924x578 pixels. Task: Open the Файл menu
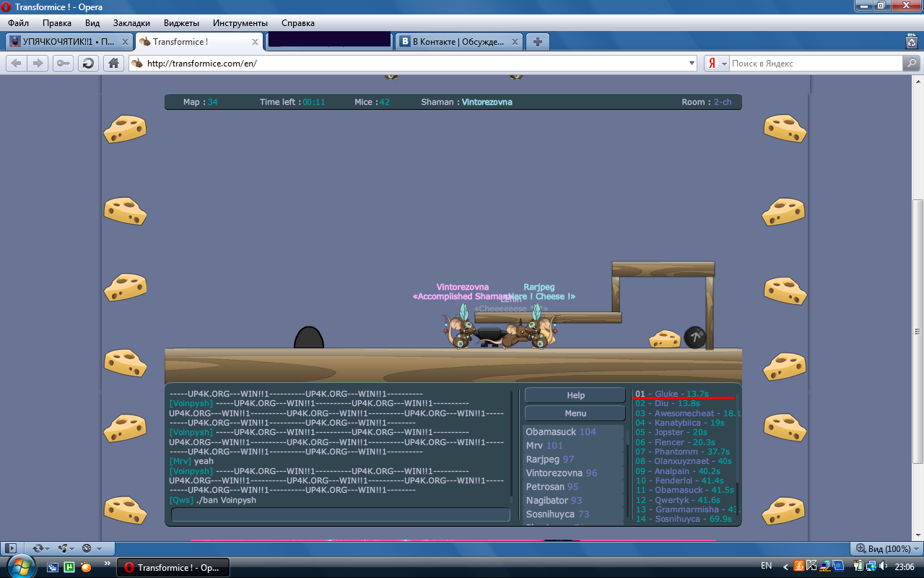(19, 23)
